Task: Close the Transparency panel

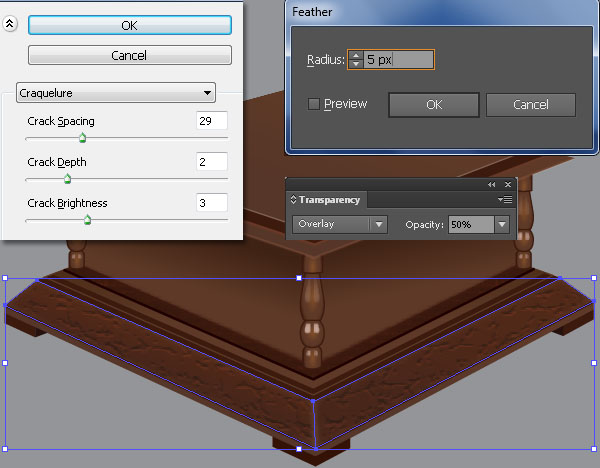Action: [508, 184]
